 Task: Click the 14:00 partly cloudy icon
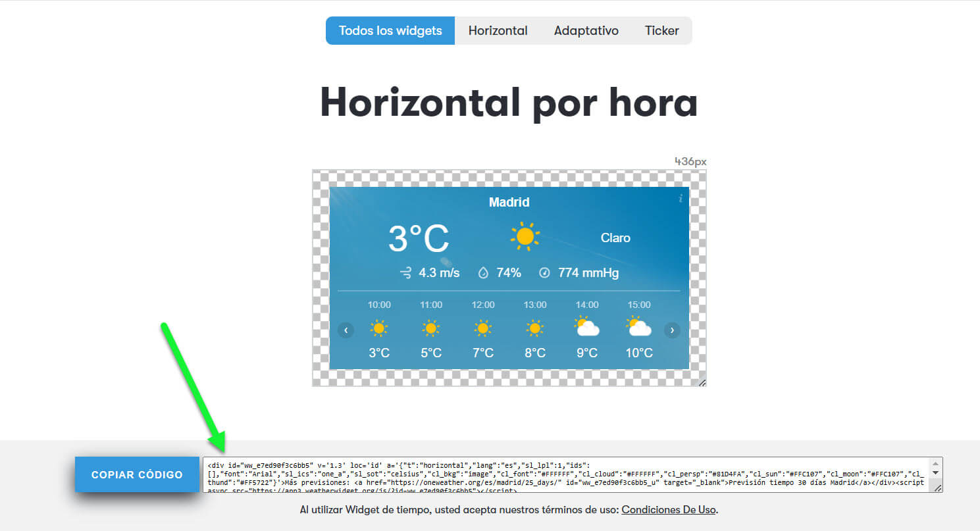[586, 326]
